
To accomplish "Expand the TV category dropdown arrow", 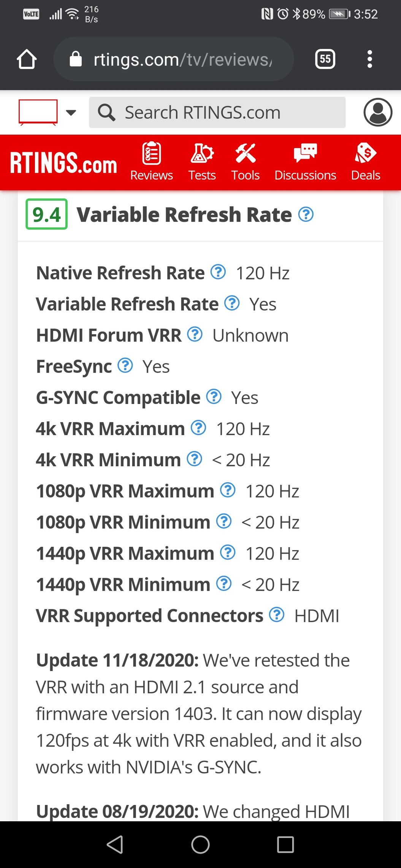I will pyautogui.click(x=71, y=112).
